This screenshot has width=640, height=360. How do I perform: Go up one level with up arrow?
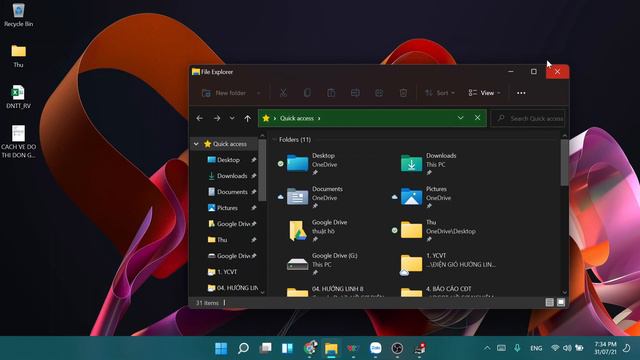[x=248, y=118]
